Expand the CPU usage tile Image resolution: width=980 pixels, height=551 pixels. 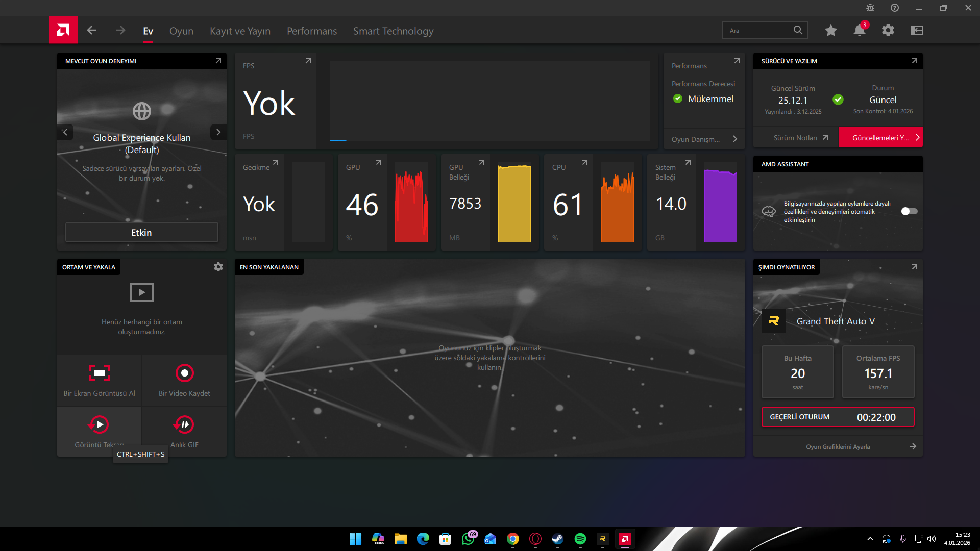(585, 162)
